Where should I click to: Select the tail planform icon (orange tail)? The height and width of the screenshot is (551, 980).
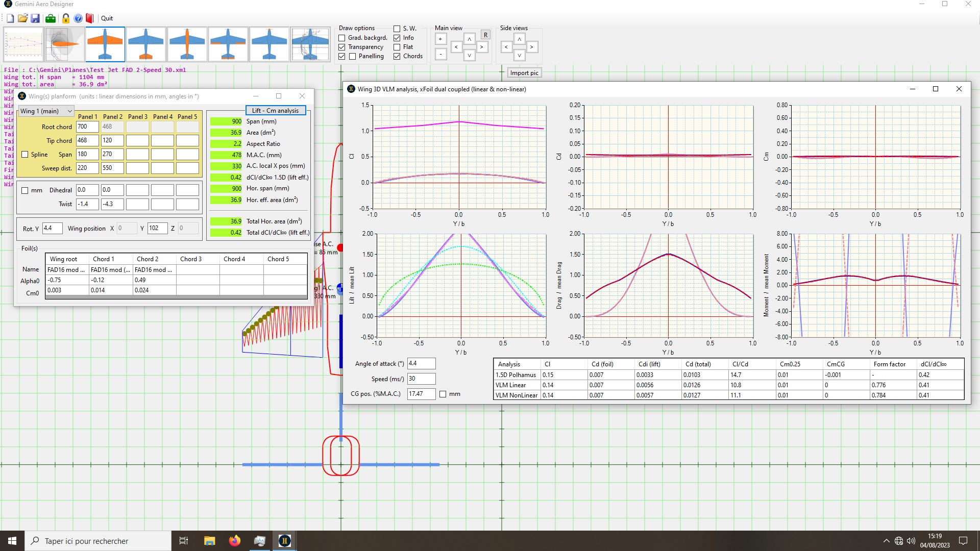coord(146,45)
